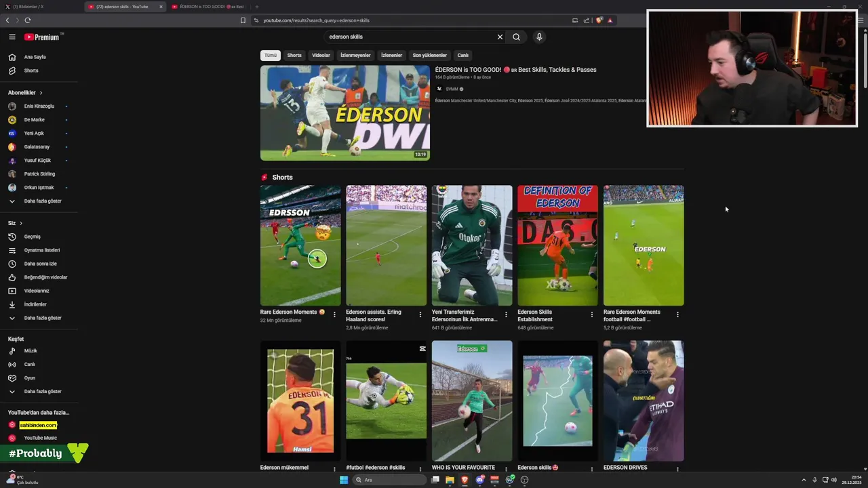Viewport: 868px width, 488px height.
Task: Select the Videolar filter chip
Action: point(321,56)
